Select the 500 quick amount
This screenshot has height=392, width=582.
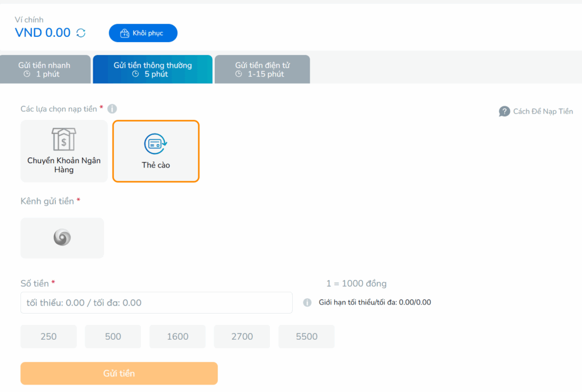point(113,336)
